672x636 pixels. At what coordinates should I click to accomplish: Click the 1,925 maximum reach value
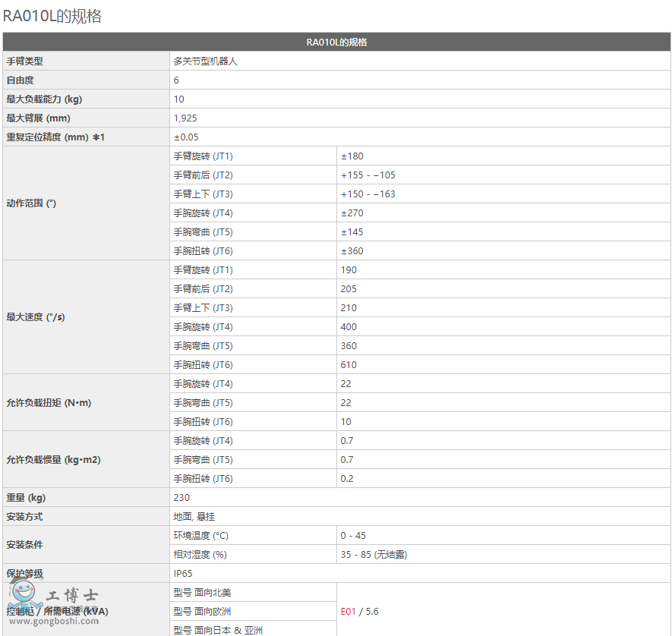185,118
